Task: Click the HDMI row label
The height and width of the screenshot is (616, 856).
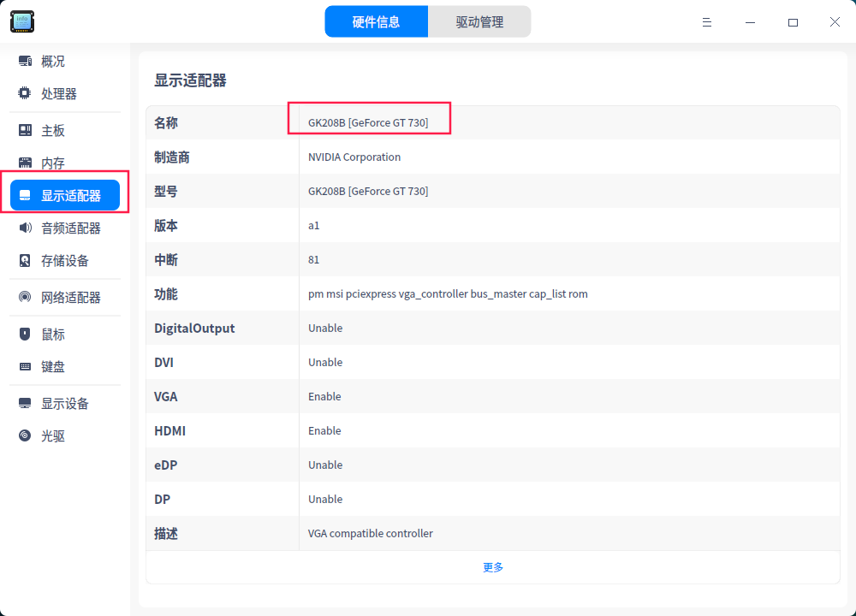Action: (x=169, y=431)
